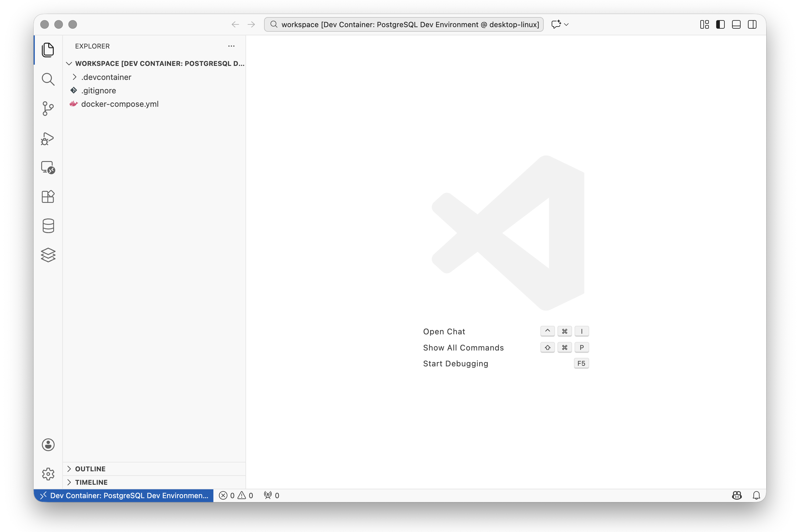
Task: Open the notifications bell
Action: 756,495
